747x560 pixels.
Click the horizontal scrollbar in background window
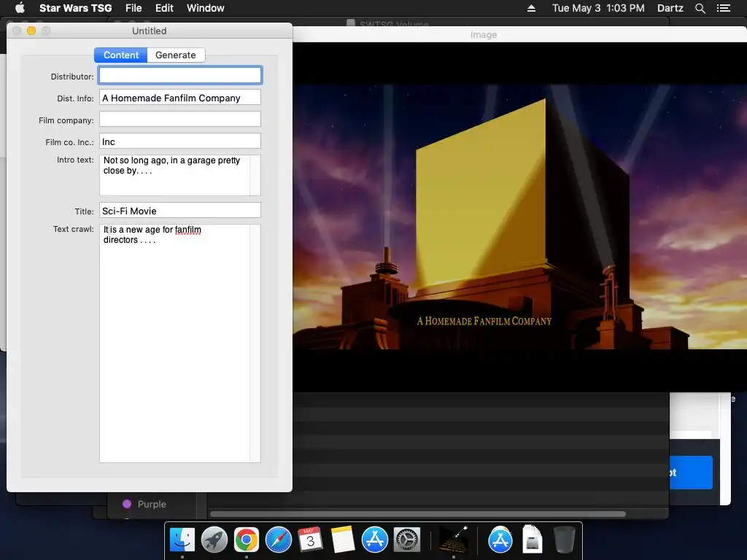[418, 514]
